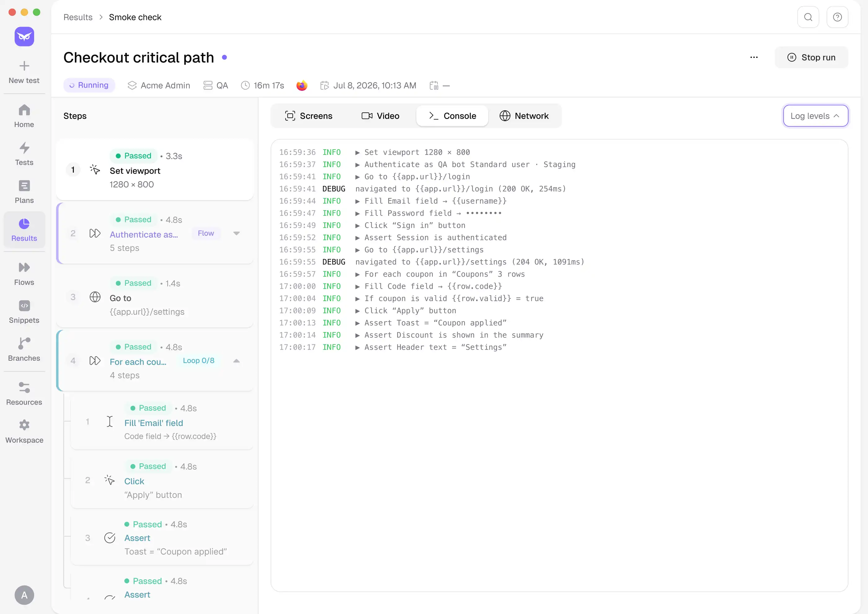Click the loop icon of For each coupon step
This screenshot has height=614, width=868.
[x=95, y=361]
